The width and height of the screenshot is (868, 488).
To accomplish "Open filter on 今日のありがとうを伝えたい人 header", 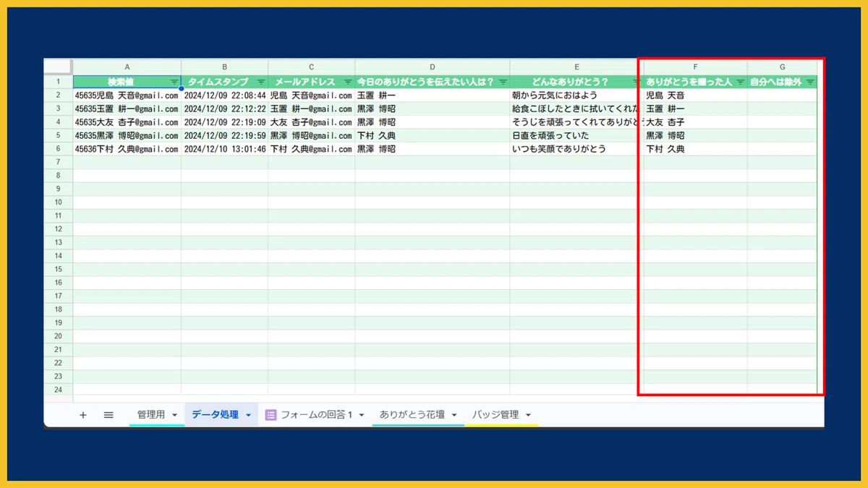I will click(x=503, y=82).
